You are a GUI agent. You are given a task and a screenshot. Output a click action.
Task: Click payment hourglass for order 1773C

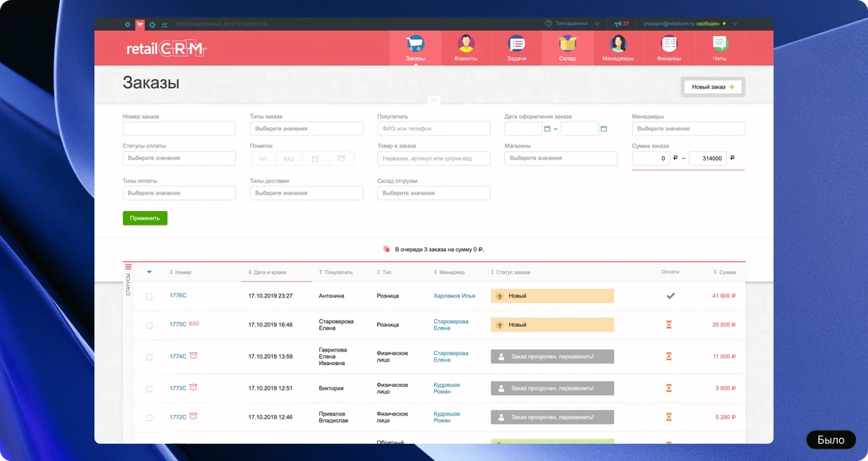pyautogui.click(x=668, y=388)
